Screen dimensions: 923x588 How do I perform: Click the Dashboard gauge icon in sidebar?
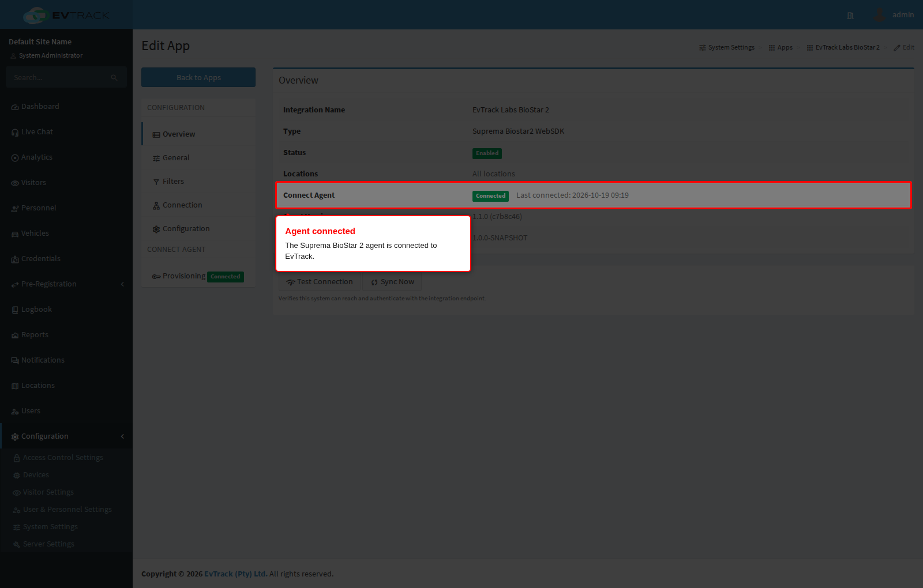15,107
